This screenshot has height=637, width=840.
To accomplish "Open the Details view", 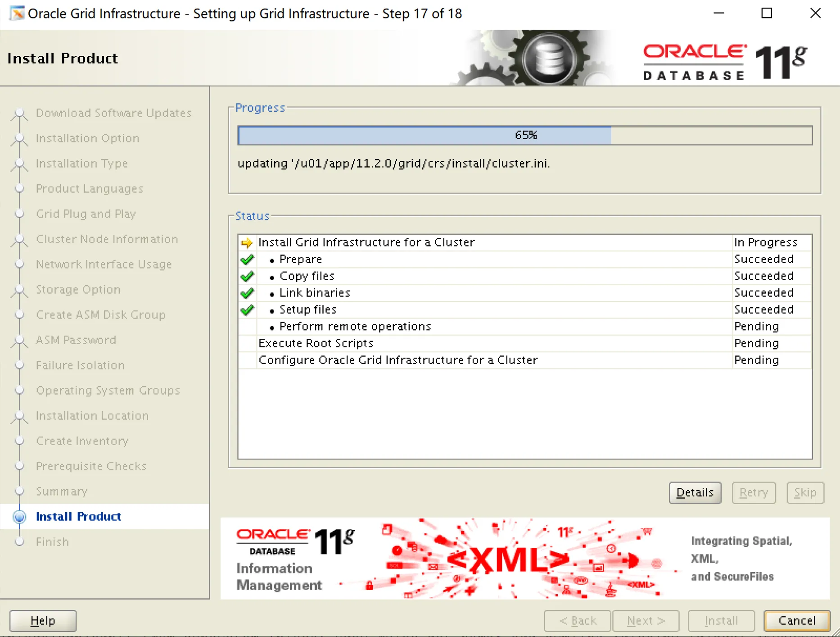I will (695, 492).
